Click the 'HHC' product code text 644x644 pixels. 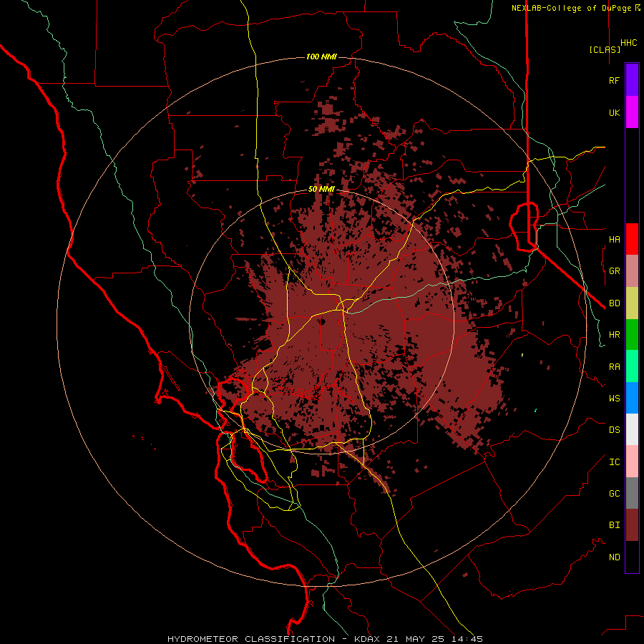tap(629, 43)
